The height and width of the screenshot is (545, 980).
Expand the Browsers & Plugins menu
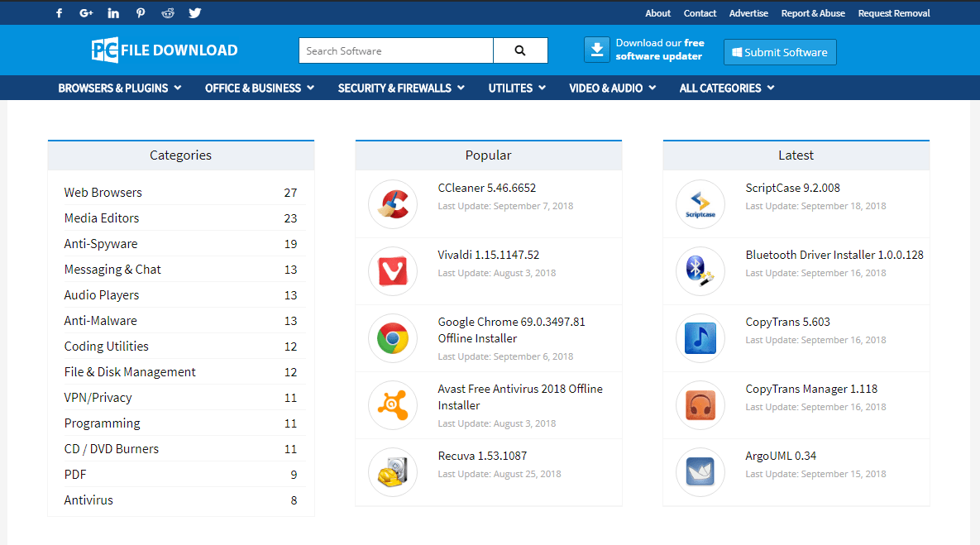click(x=119, y=88)
